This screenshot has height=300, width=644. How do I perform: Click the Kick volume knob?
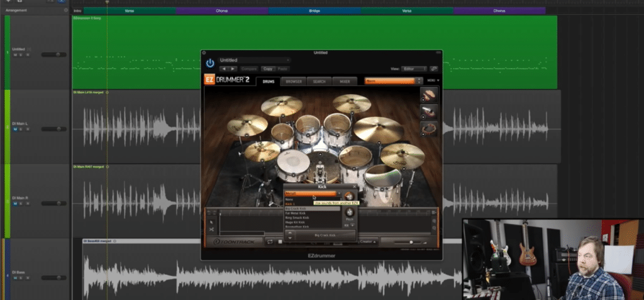(x=349, y=196)
